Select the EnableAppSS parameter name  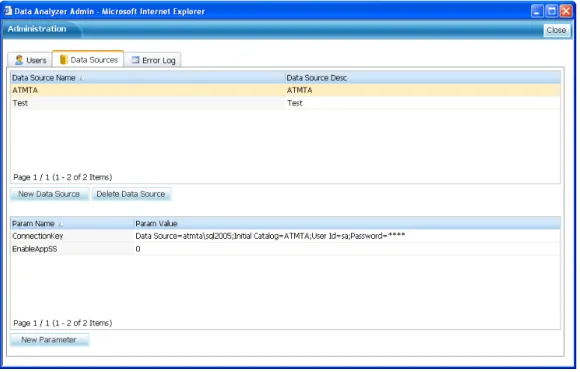pos(72,249)
